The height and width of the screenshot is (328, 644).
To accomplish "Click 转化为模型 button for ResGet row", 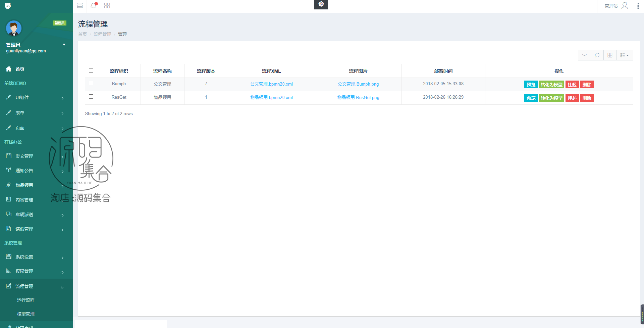I will [x=551, y=98].
